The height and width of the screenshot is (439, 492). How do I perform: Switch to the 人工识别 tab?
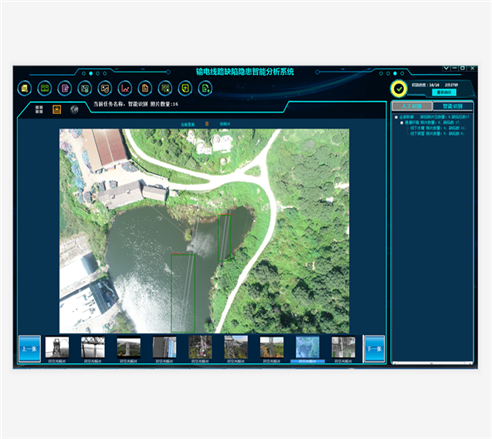(x=412, y=106)
